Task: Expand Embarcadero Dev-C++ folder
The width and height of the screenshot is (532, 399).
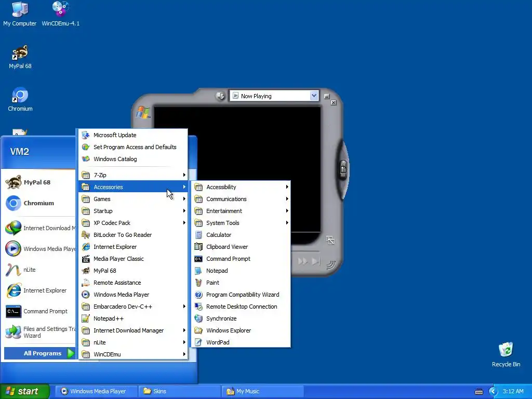Action: 134,307
